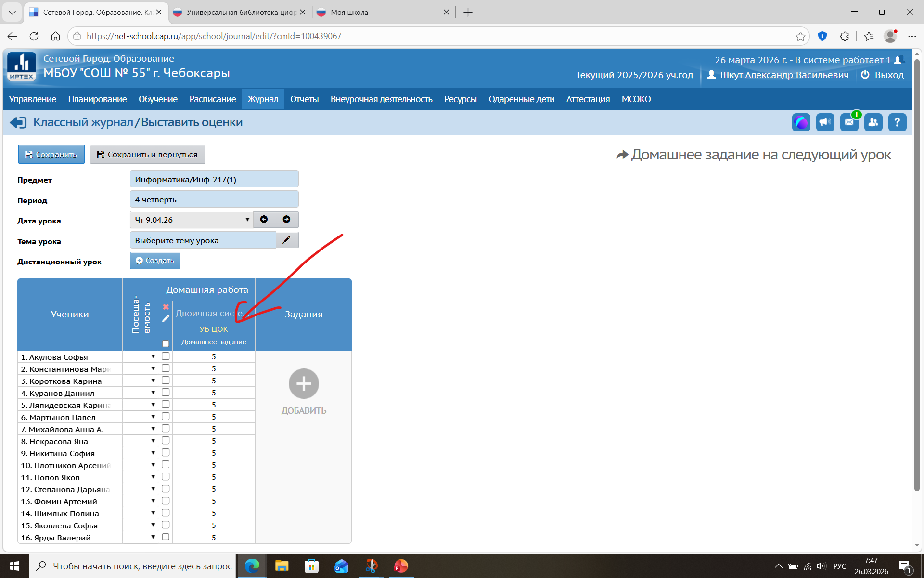The height and width of the screenshot is (578, 924).
Task: Click the round plus ДОБАВИТЬ icon
Action: click(x=304, y=384)
